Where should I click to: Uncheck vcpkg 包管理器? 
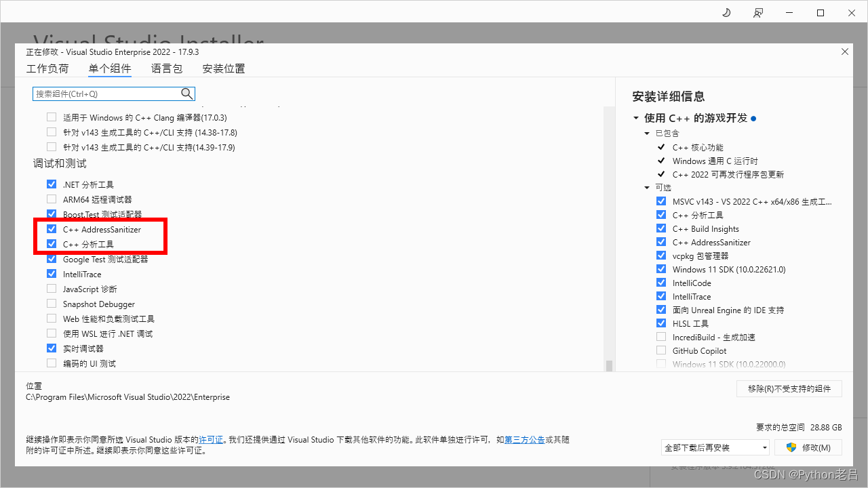[661, 256]
